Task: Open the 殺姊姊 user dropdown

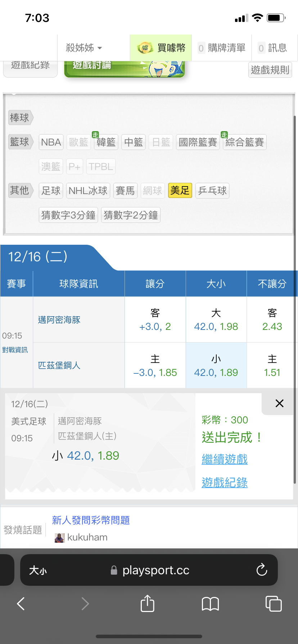Action: [x=84, y=48]
